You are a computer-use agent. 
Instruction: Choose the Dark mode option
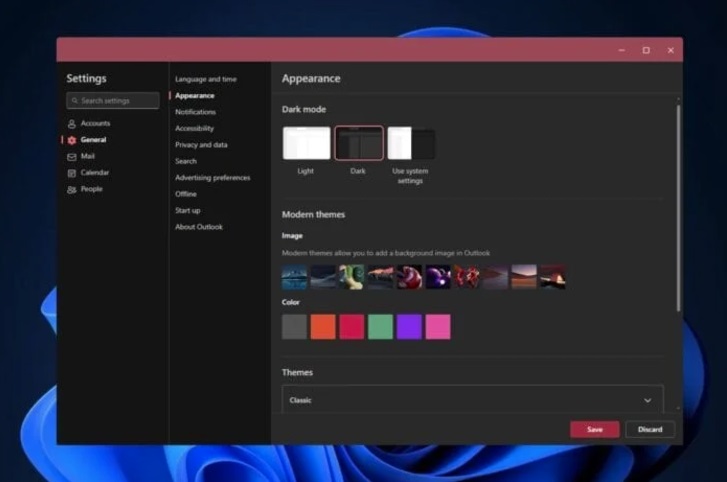358,144
